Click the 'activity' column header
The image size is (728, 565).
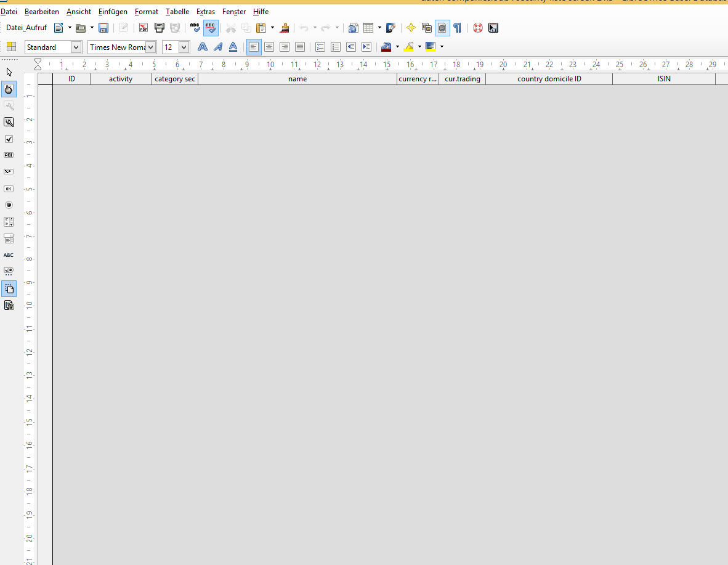tap(121, 79)
